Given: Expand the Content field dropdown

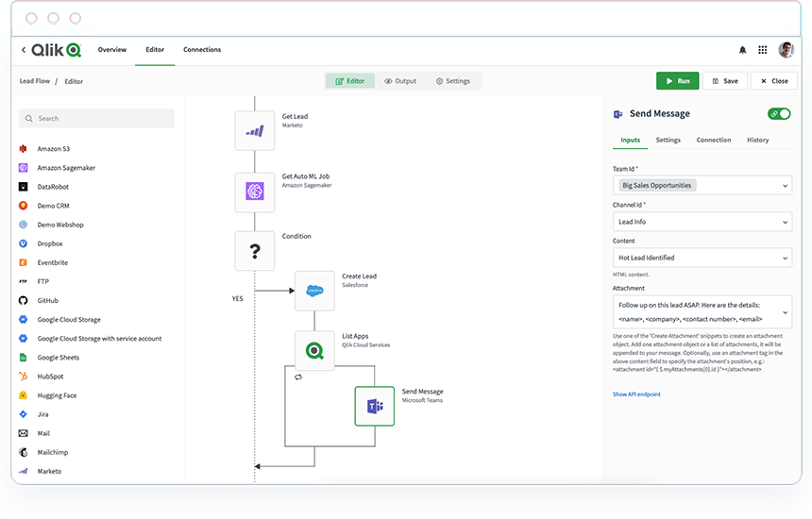Looking at the screenshot, I should [x=786, y=258].
